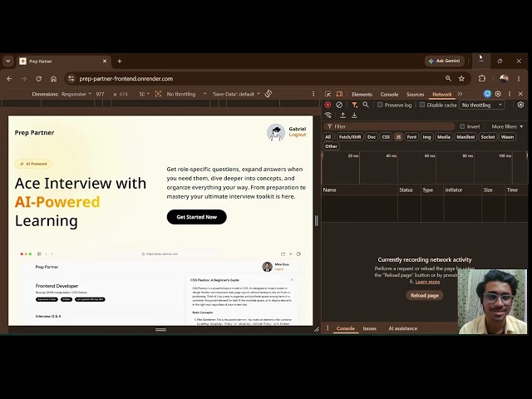The image size is (532, 399).
Task: Check the Invert filter checkbox
Action: click(x=462, y=126)
